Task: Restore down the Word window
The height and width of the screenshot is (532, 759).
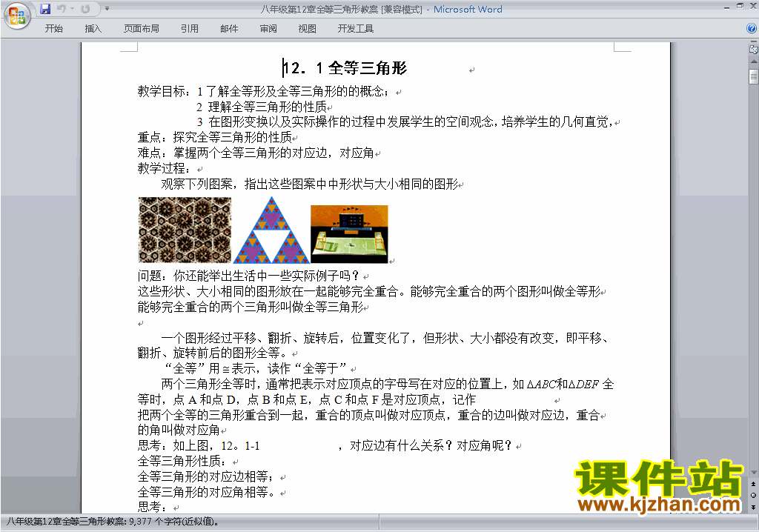Action: pyautogui.click(x=740, y=6)
